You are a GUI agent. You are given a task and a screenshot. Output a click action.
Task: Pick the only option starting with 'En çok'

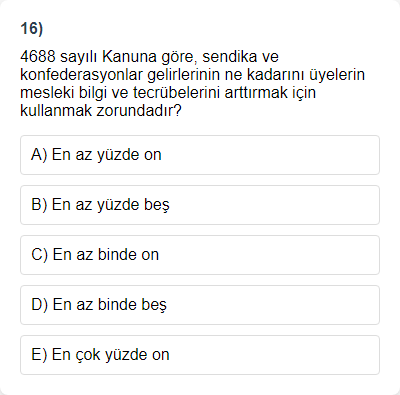200,355
